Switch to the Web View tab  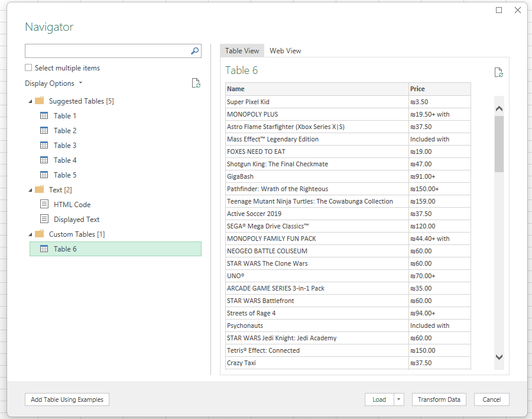coord(285,51)
